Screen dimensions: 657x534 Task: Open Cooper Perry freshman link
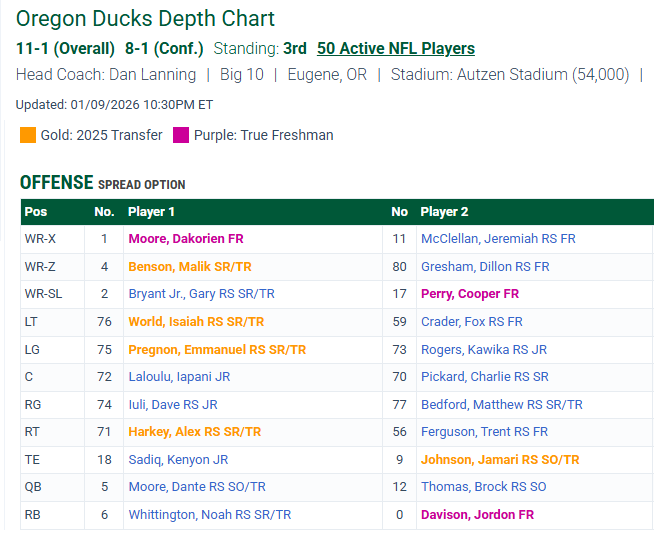tap(469, 294)
